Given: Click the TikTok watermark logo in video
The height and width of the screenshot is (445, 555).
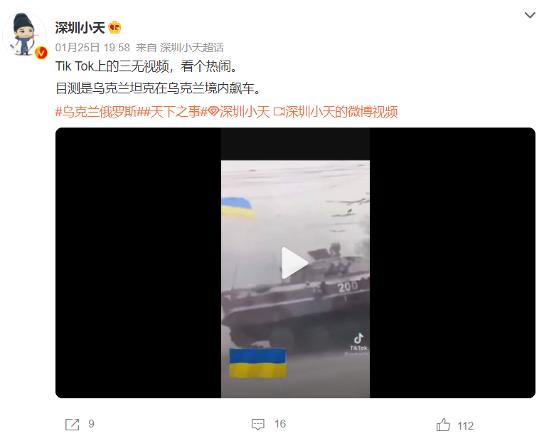Looking at the screenshot, I should click(358, 342).
